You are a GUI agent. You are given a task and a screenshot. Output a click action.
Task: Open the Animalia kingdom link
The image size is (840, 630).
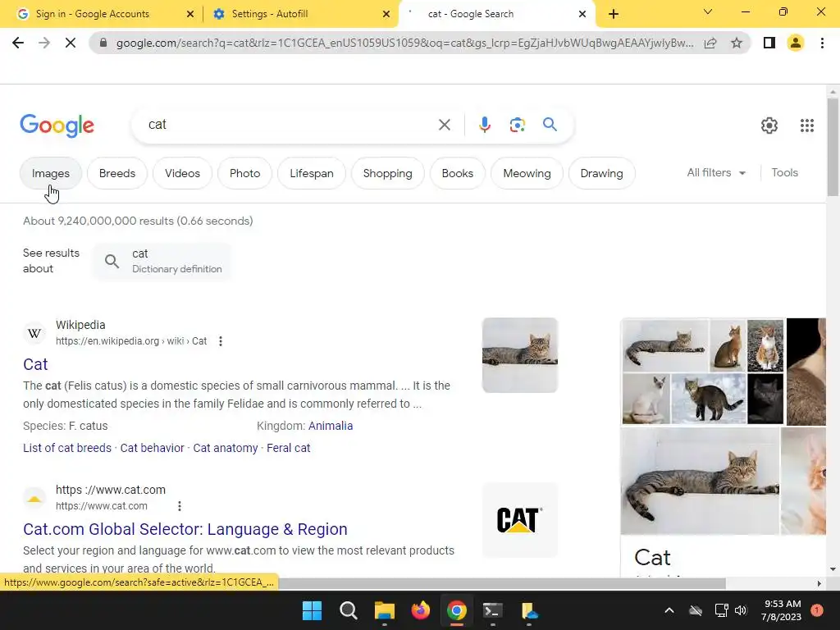pos(331,426)
